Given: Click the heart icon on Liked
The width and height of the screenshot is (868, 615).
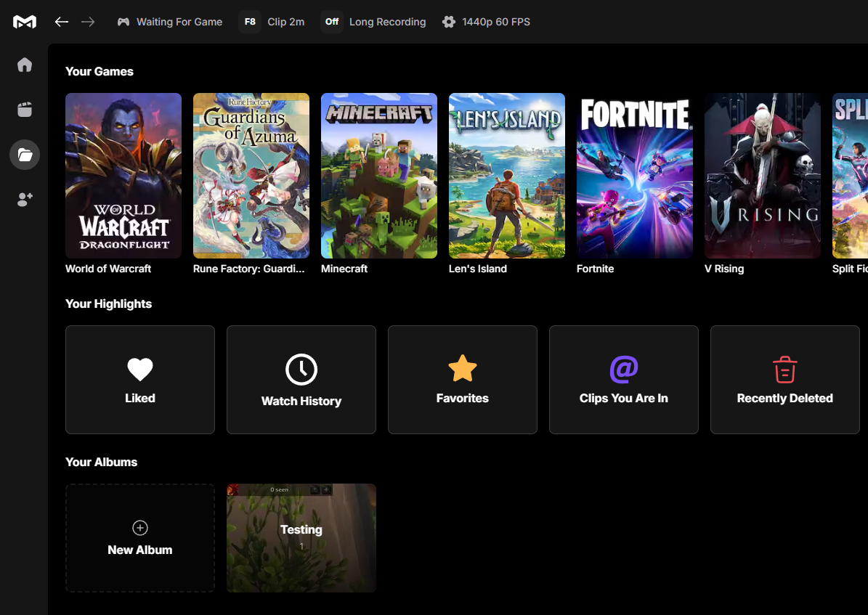Looking at the screenshot, I should 140,370.
